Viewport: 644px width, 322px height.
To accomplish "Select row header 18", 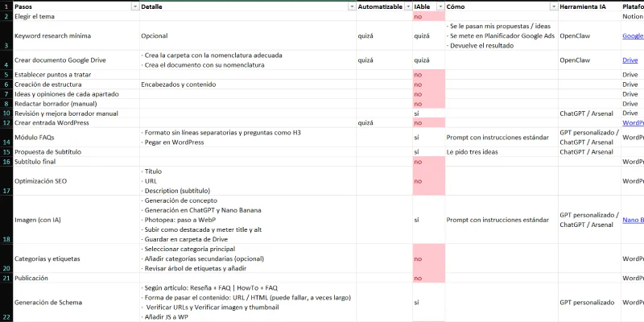I will [6, 220].
